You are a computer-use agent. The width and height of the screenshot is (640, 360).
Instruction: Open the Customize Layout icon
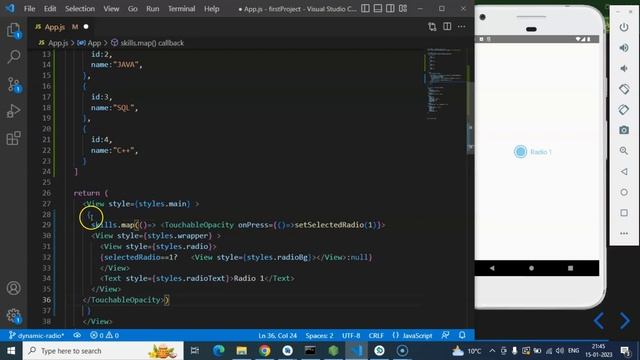[403, 9]
